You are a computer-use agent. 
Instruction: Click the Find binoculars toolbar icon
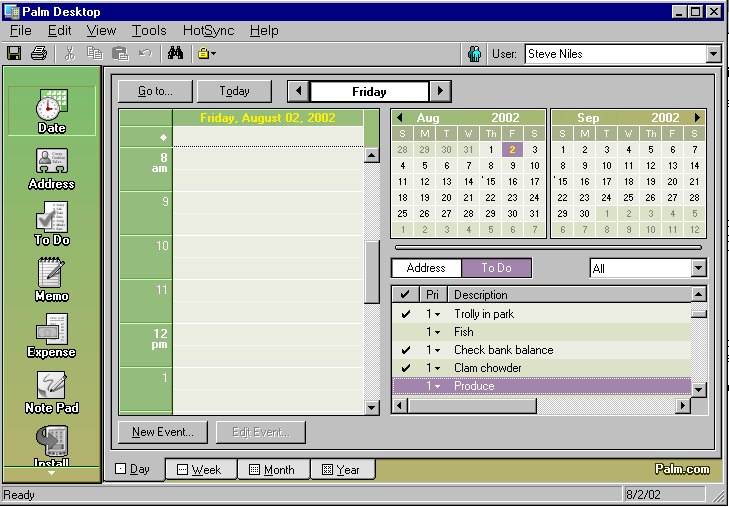click(175, 53)
